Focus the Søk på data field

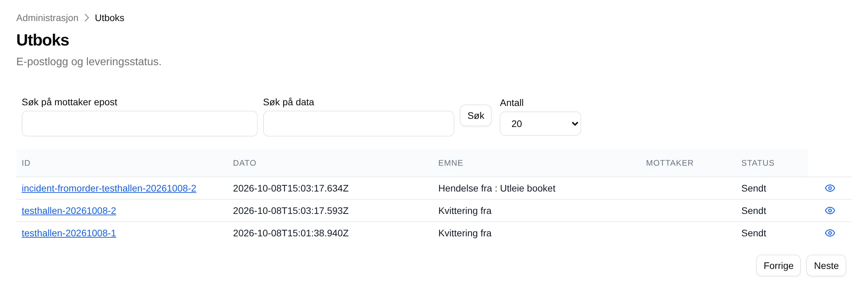tap(358, 124)
